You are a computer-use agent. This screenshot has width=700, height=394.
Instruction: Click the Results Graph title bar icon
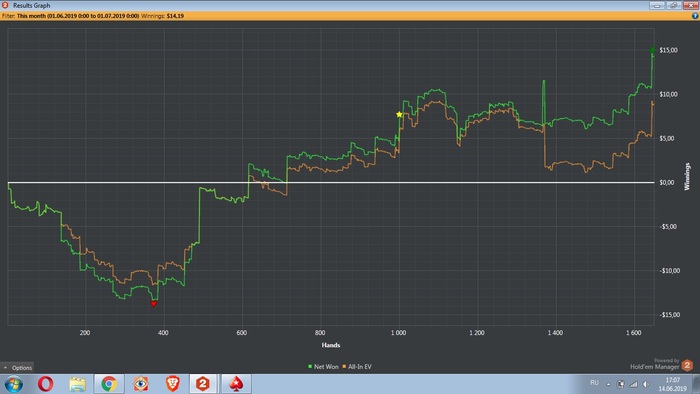pyautogui.click(x=5, y=5)
